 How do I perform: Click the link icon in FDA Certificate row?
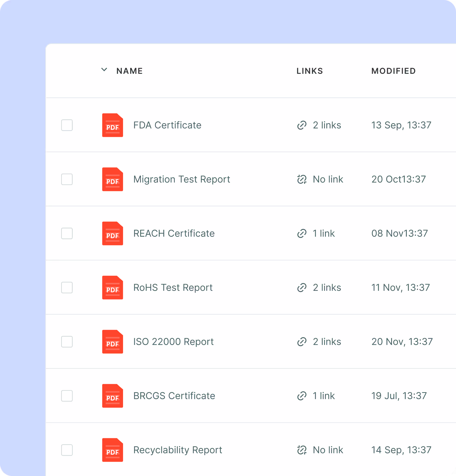coord(302,125)
